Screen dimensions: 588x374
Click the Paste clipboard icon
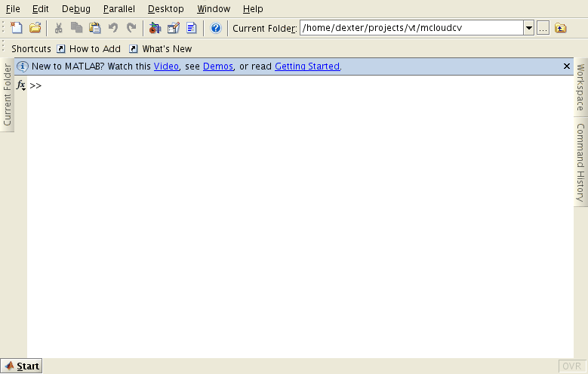[x=95, y=28]
